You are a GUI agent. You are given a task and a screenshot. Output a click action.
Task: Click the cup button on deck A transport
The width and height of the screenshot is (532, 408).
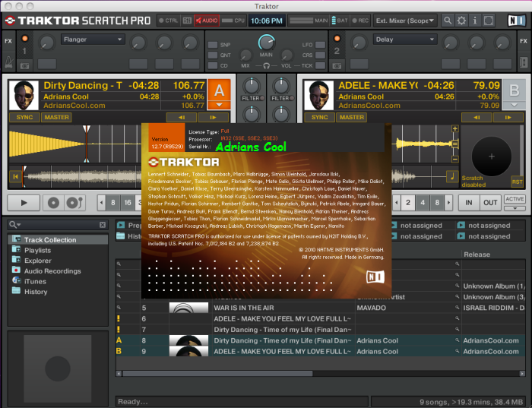(x=74, y=203)
